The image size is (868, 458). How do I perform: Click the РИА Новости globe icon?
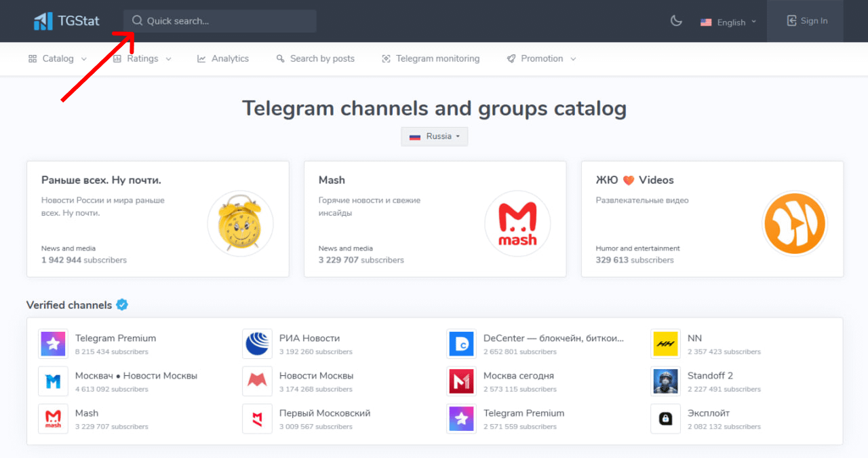click(258, 344)
